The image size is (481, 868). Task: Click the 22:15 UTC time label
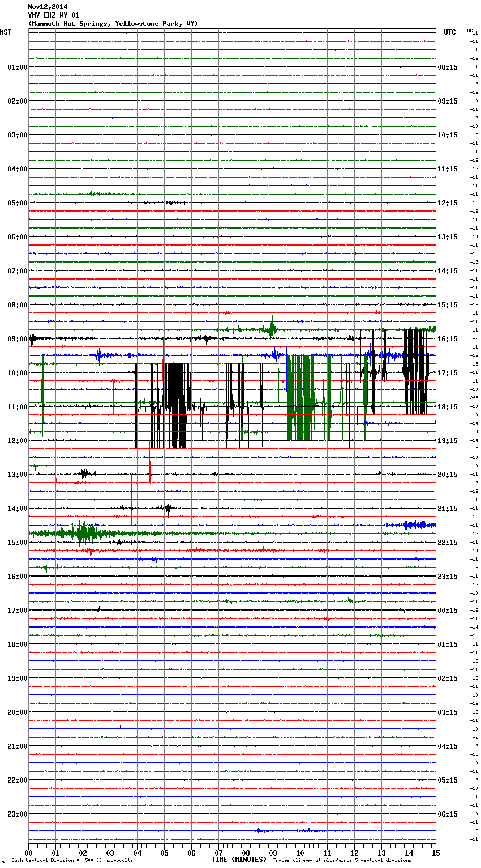pos(448,543)
